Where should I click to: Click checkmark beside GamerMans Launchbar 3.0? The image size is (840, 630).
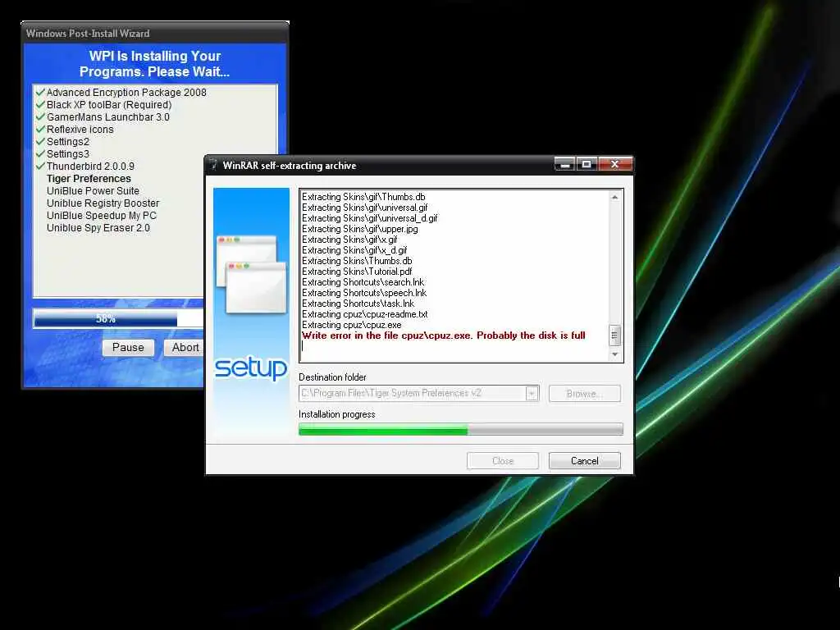coord(40,116)
